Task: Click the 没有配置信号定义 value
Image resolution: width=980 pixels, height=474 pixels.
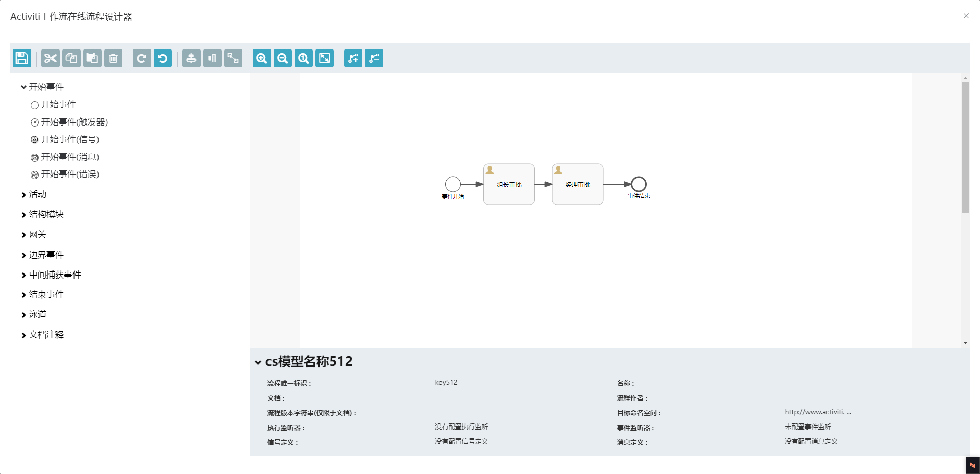Action: pyautogui.click(x=461, y=441)
